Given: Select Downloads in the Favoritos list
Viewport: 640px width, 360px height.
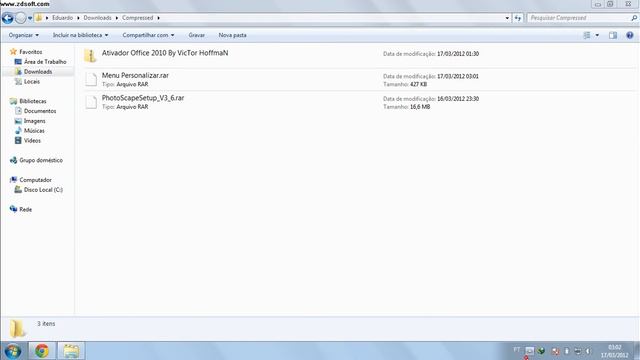Looking at the screenshot, I should [38, 71].
